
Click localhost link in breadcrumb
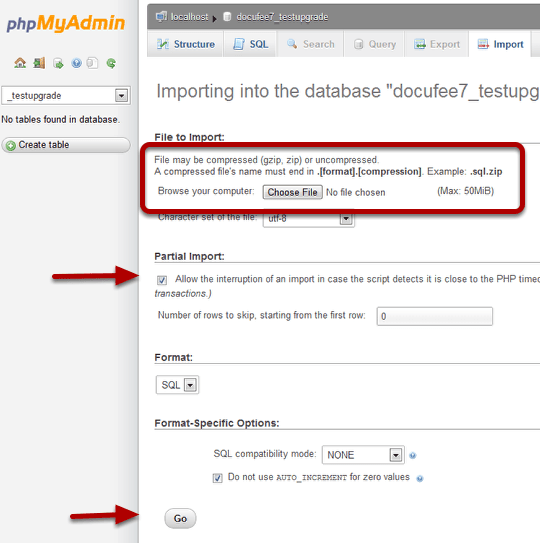(189, 17)
